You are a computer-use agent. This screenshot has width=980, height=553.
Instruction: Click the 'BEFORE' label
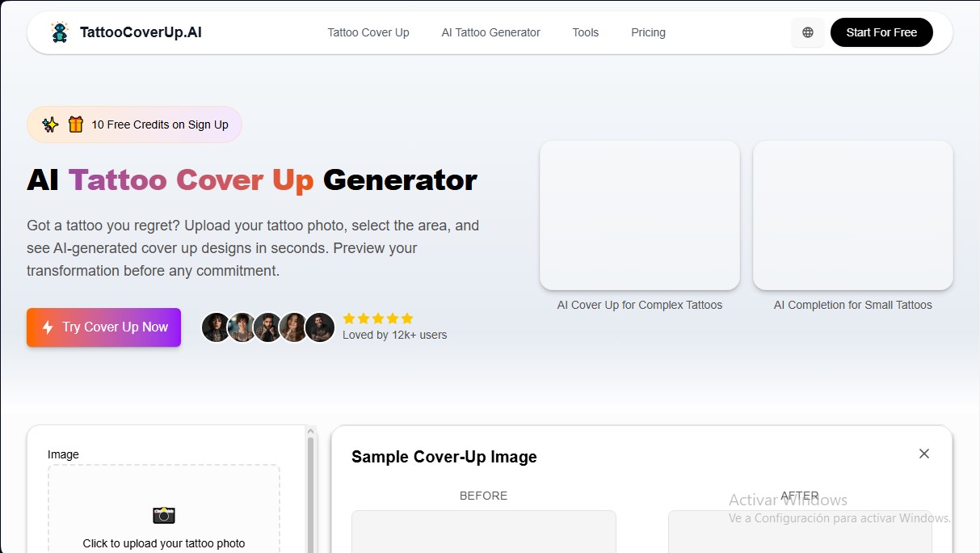pos(484,496)
